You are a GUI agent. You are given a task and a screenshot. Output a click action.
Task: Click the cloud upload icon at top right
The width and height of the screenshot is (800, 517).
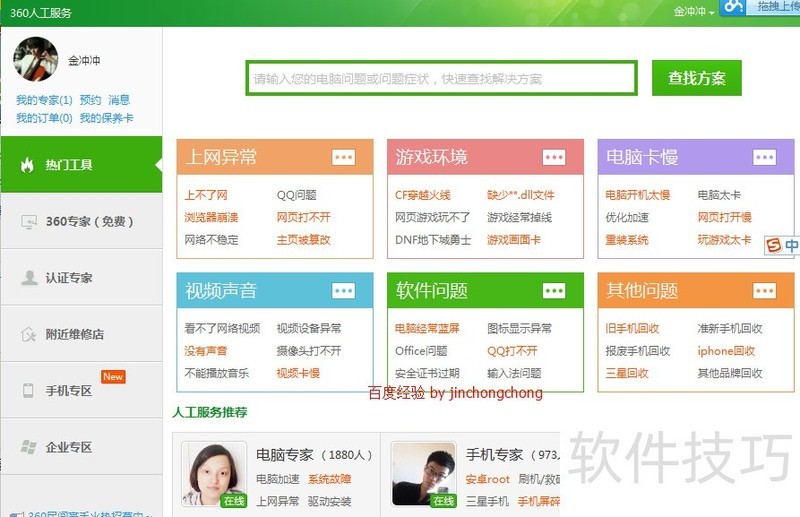pos(733,7)
